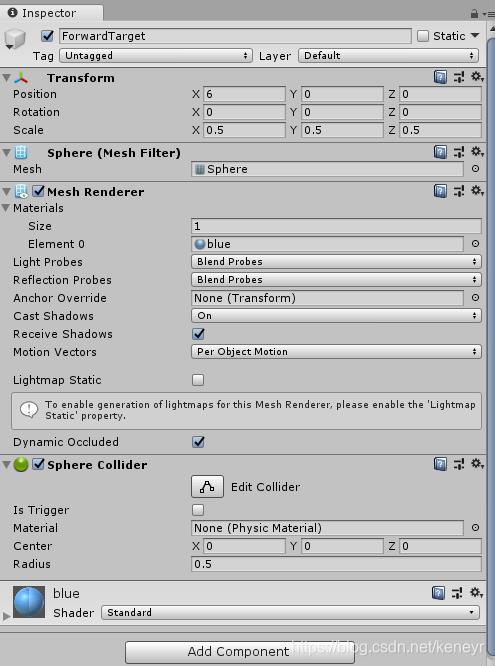Disable the Mesh Renderer component checkbox
This screenshot has height=666, width=495.
(38, 191)
